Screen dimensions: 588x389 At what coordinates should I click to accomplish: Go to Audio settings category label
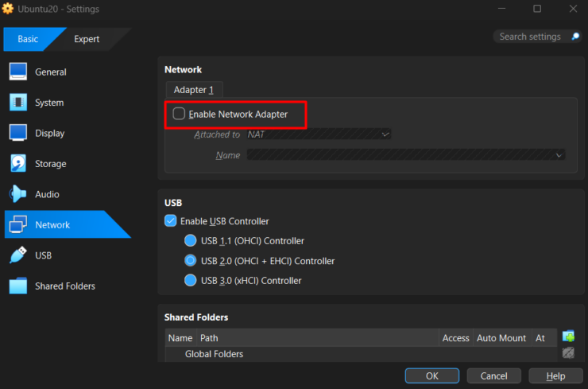tap(47, 194)
